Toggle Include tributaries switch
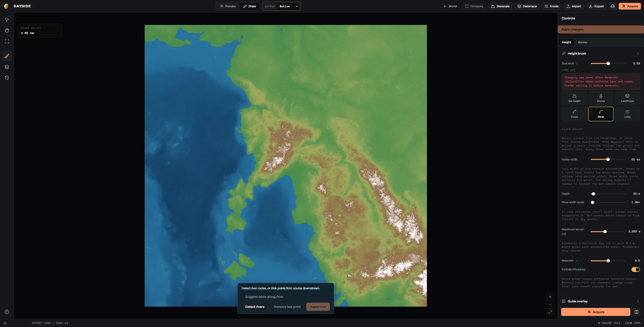644x327 pixels. tap(636, 269)
